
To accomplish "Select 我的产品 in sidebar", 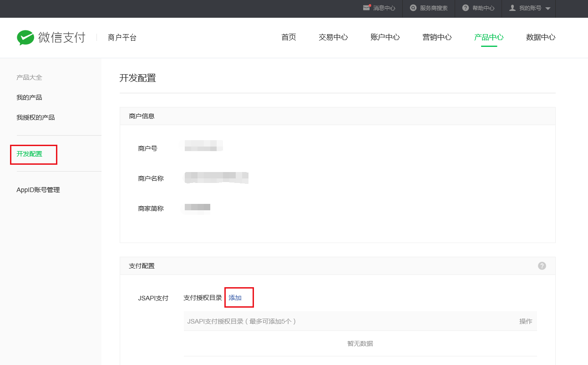I will point(29,97).
